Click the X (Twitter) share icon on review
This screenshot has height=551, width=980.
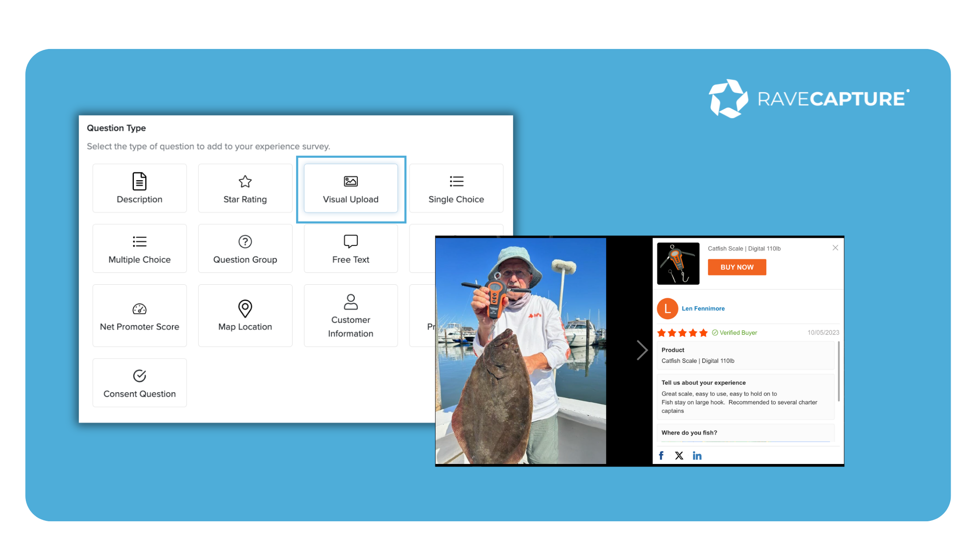click(679, 456)
